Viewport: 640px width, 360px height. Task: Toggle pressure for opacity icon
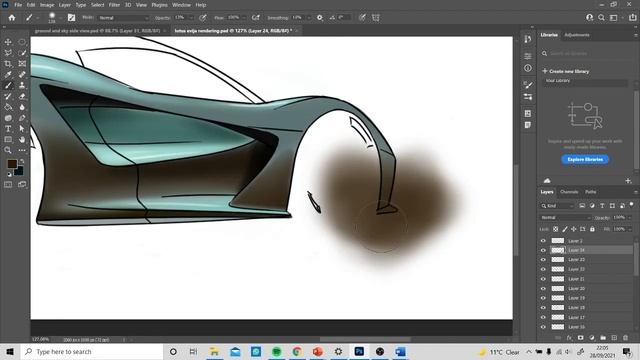coord(202,18)
